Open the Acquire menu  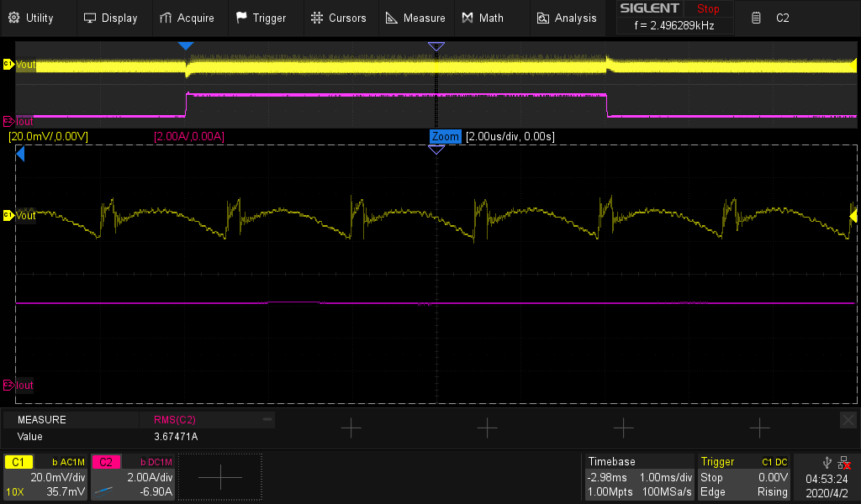point(187,18)
